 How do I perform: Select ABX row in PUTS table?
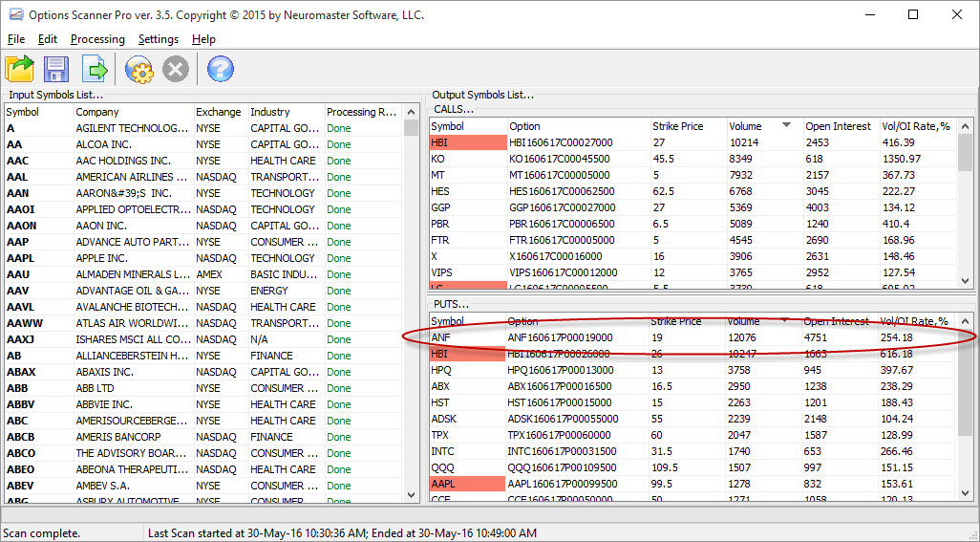coord(692,386)
